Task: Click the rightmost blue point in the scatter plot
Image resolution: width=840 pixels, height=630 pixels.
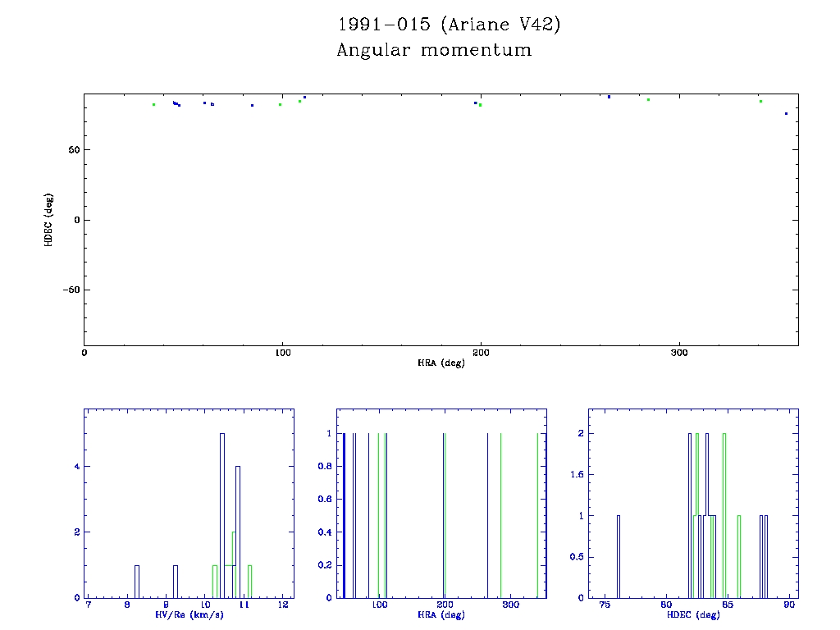Action: point(786,113)
